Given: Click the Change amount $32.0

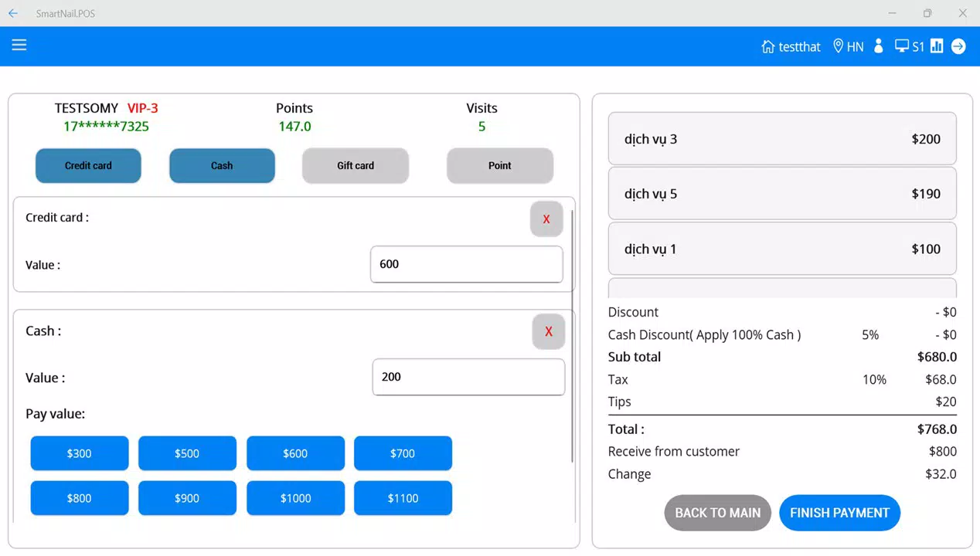Looking at the screenshot, I should pyautogui.click(x=941, y=474).
